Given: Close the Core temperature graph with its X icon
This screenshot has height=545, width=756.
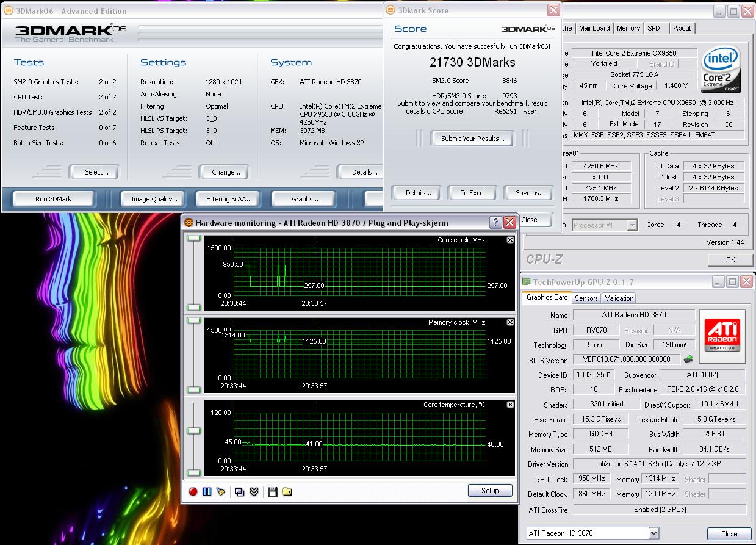Looking at the screenshot, I should tap(510, 405).
